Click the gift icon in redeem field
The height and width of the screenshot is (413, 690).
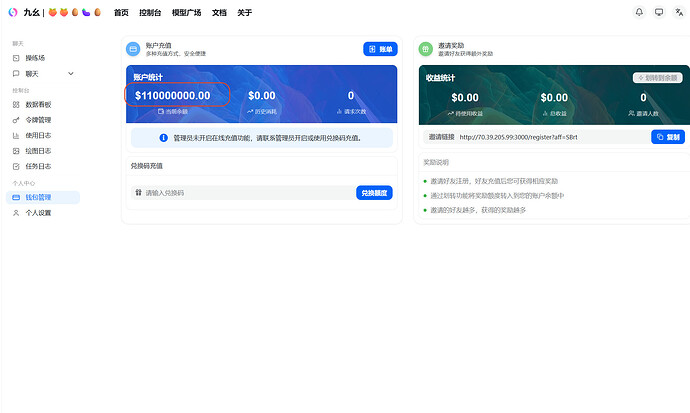point(138,193)
